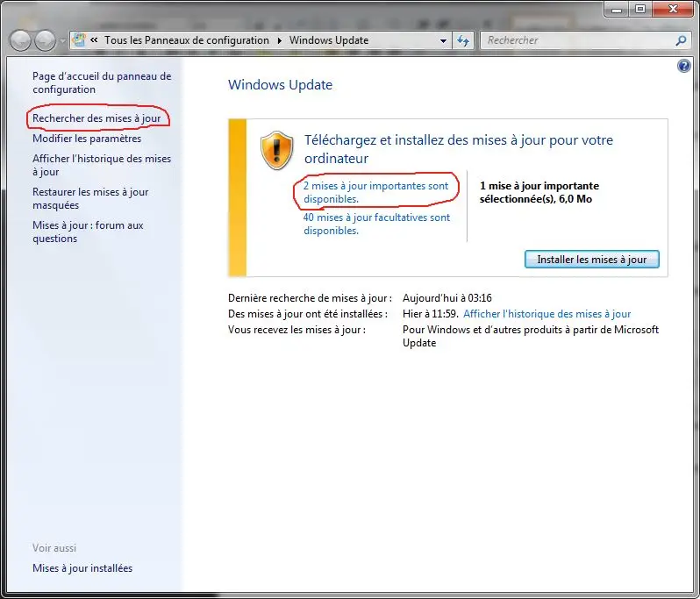Open '40 mises à jour facultatives sont disponibles'
The width and height of the screenshot is (700, 599).
[376, 224]
